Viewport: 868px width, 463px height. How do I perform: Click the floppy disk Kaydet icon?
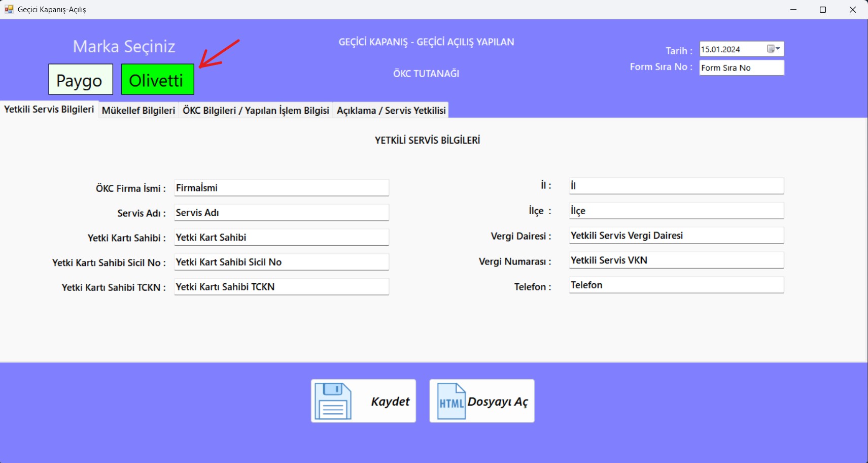[333, 401]
